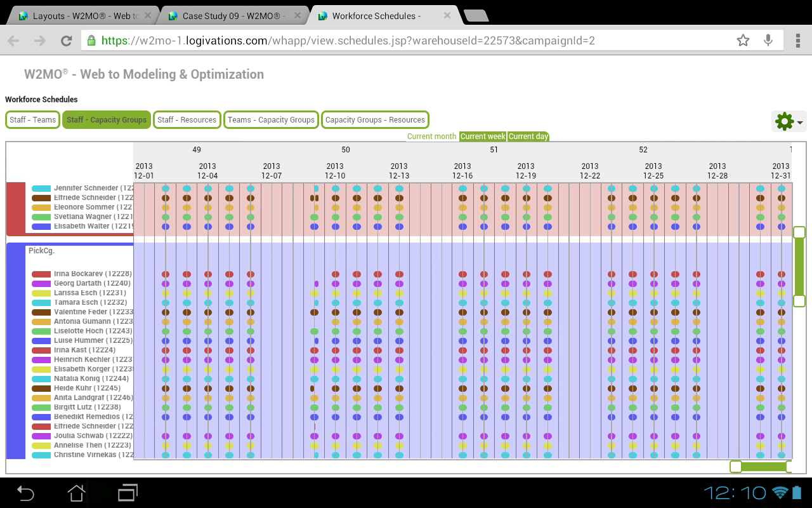This screenshot has height=508, width=812.
Task: Activate voice search microphone icon
Action: pos(768,41)
